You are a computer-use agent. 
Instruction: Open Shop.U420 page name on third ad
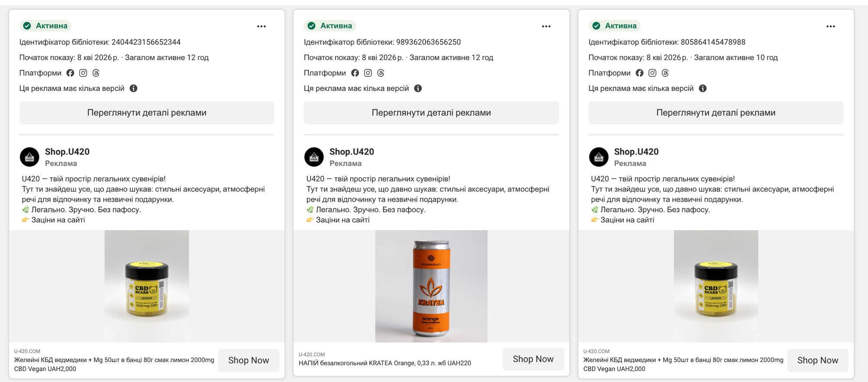[636, 151]
